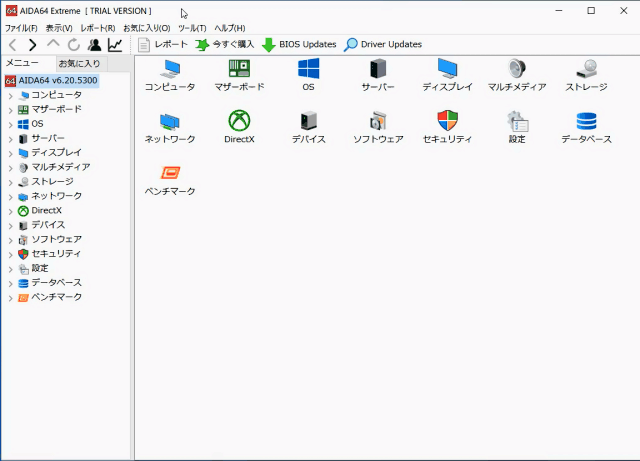Open the 設定 icon in main pane
The width and height of the screenshot is (640, 461).
[x=517, y=121]
